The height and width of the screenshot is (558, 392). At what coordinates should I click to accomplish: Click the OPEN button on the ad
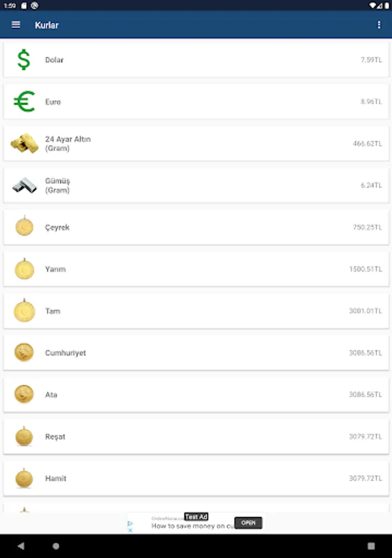click(x=248, y=523)
